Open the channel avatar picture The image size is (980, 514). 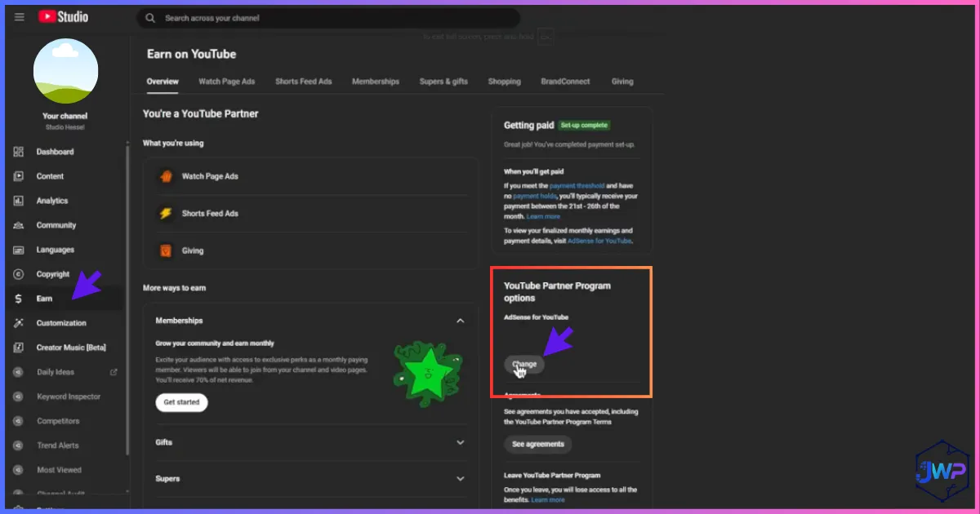65,70
